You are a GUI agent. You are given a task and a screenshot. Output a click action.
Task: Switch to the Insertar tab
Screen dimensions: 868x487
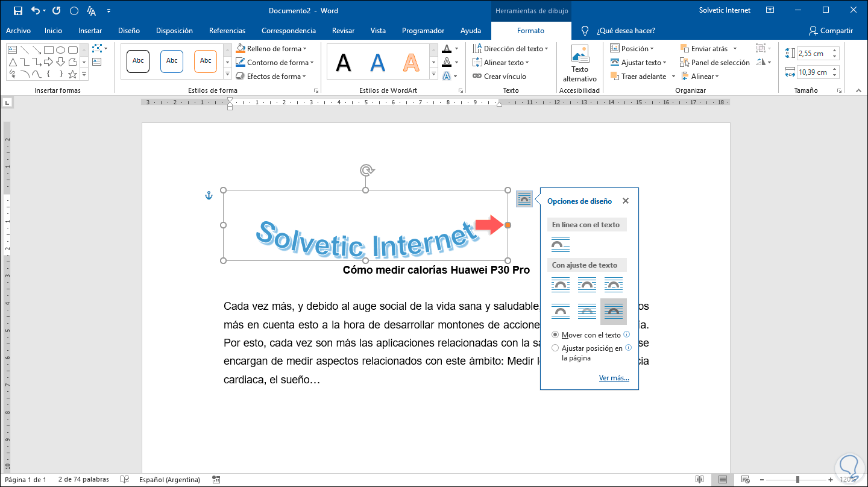[90, 31]
